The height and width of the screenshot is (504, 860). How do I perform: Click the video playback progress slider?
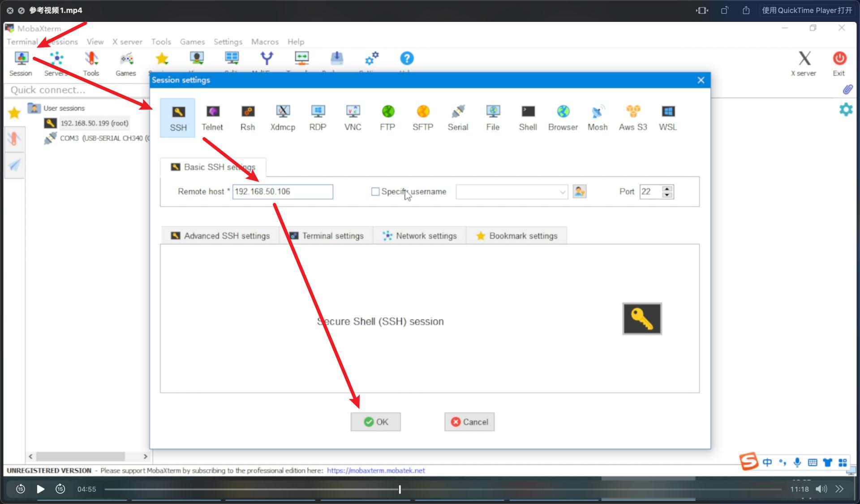click(x=400, y=489)
